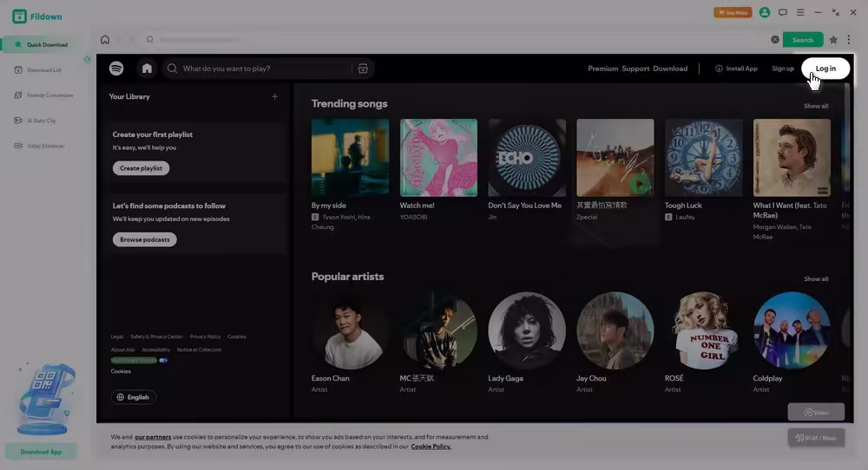Open Eason Chan artist picture
868x470 pixels.
(350, 330)
